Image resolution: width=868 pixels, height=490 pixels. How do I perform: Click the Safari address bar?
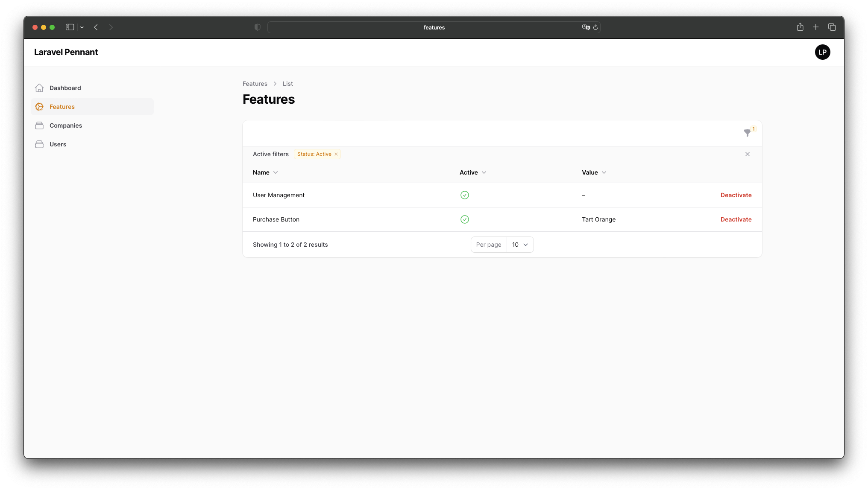[x=434, y=27]
